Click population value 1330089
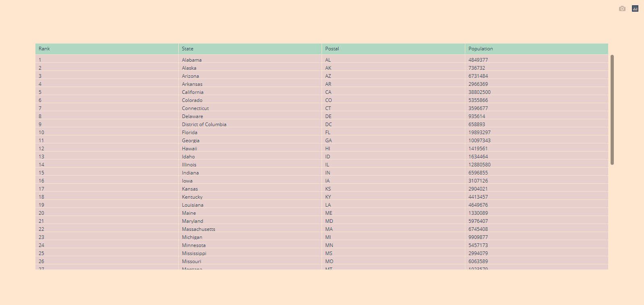Viewport: 644px width, 305px height. (x=478, y=213)
